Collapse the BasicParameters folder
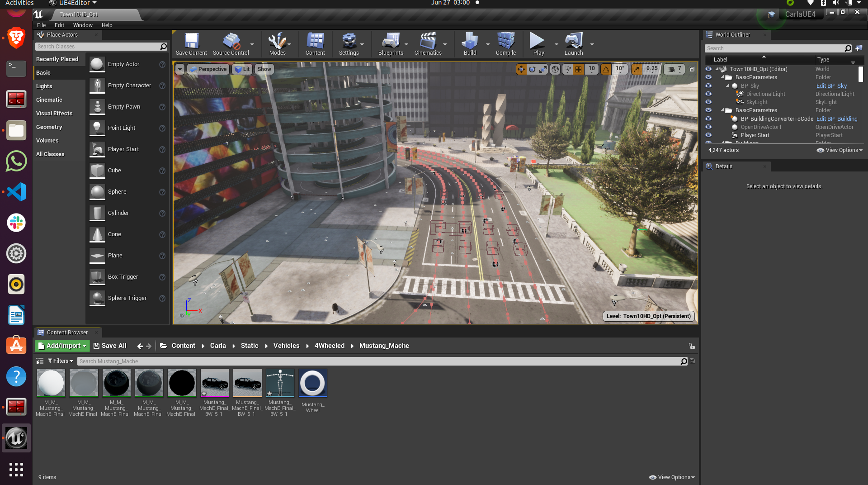This screenshot has height=485, width=868. (722, 77)
